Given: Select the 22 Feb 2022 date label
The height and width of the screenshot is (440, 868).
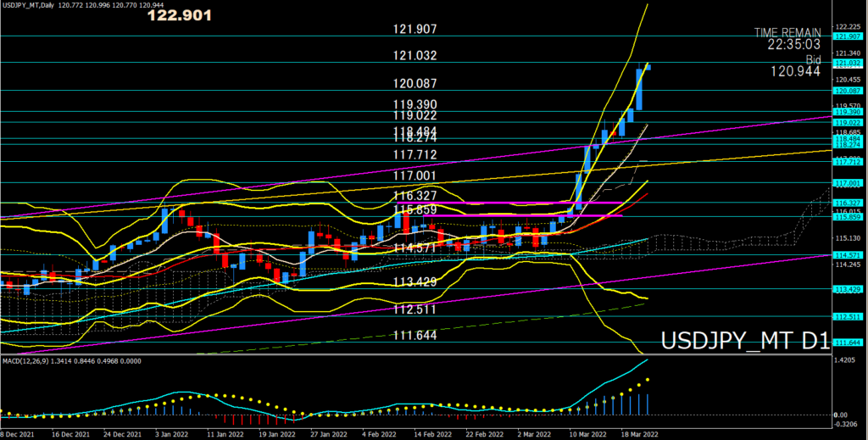Looking at the screenshot, I should point(486,434).
